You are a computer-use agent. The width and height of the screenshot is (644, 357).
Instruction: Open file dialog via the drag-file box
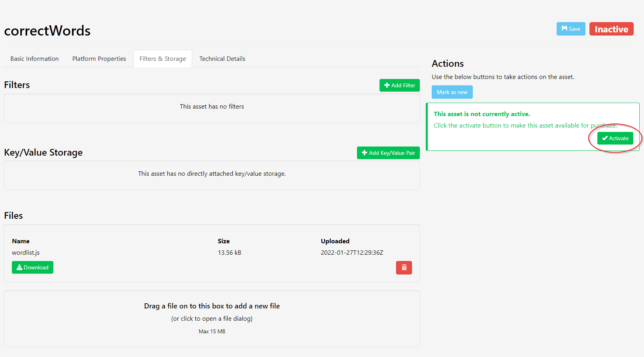pos(212,318)
